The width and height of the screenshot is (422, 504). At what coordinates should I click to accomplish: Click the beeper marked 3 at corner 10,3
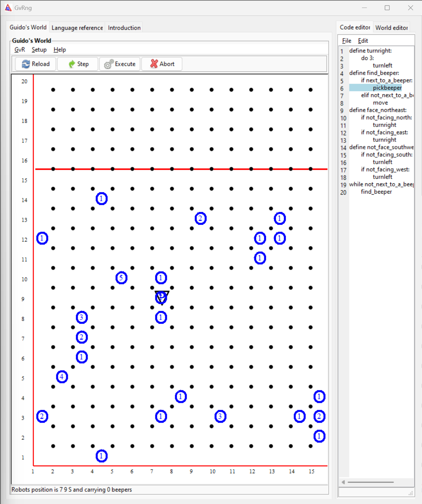(220, 417)
